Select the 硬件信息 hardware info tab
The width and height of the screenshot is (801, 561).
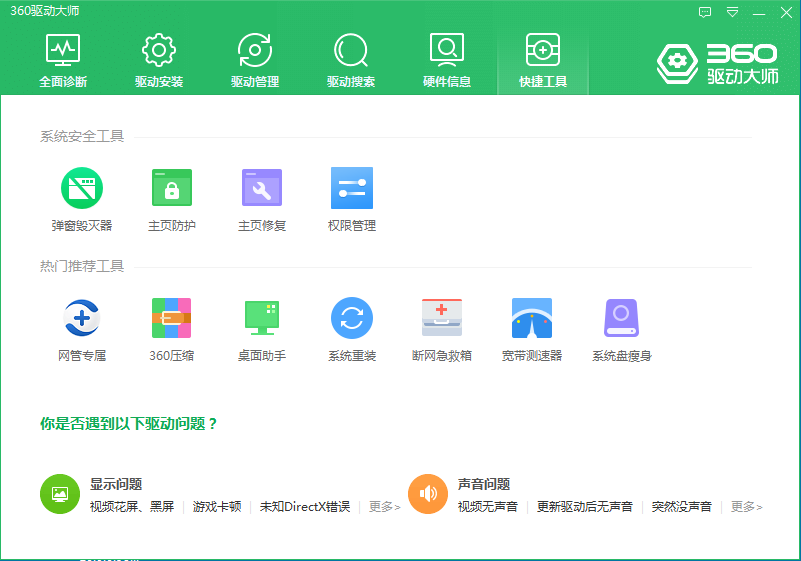coord(447,61)
